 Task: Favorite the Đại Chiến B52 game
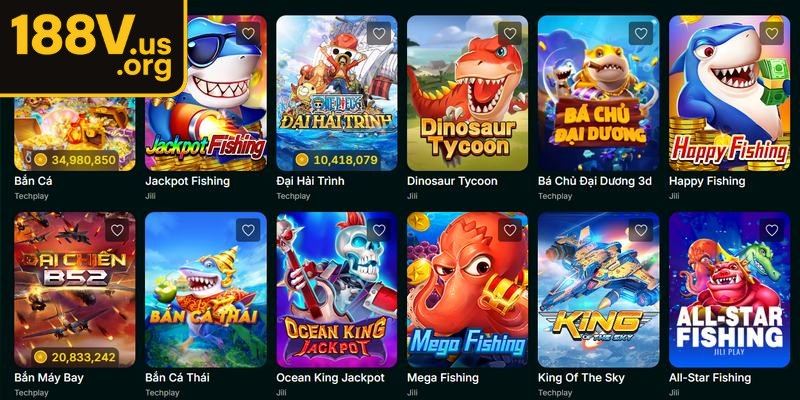click(117, 230)
